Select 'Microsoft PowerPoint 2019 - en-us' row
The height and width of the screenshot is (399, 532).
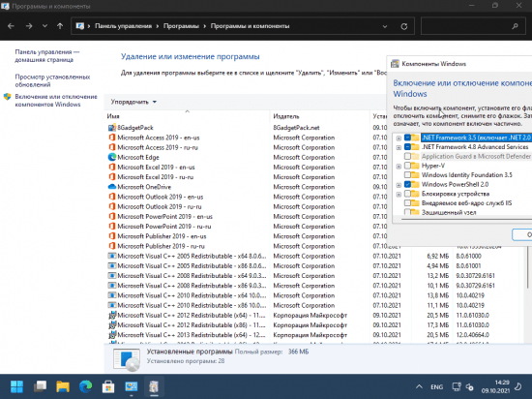246,216
